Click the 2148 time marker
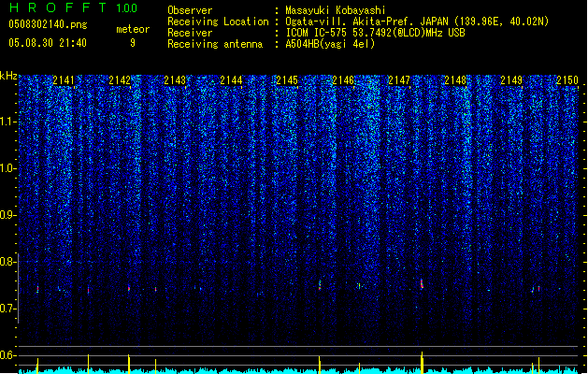The width and height of the screenshot is (588, 374). [x=455, y=80]
